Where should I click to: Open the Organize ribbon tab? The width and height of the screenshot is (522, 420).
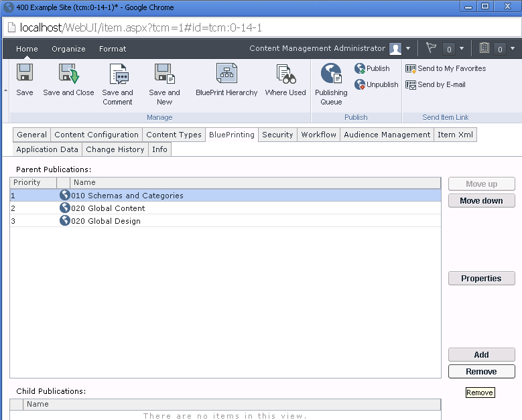[x=68, y=49]
